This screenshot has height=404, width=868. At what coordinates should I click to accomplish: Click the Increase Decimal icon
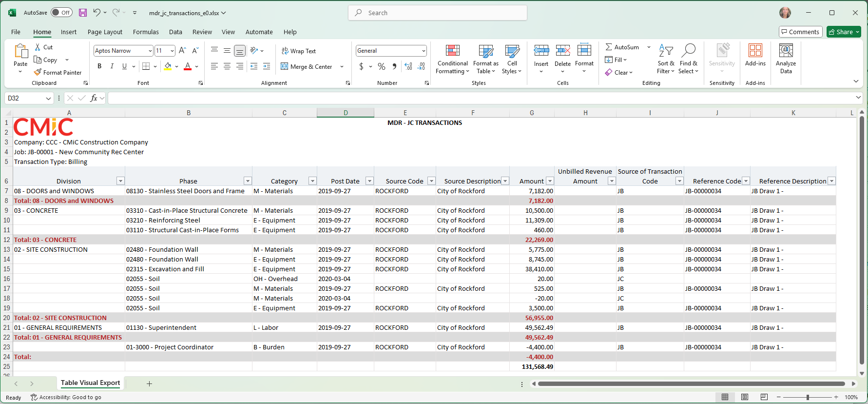[x=408, y=66]
